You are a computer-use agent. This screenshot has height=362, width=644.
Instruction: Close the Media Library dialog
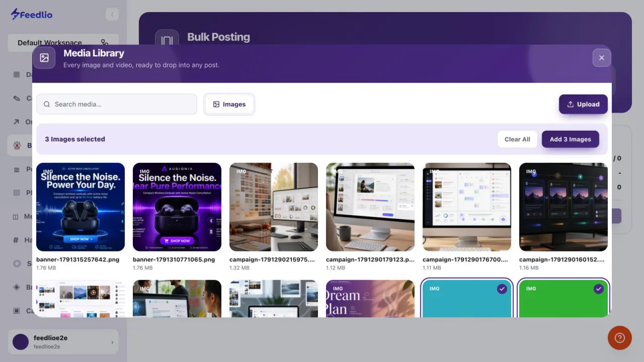pos(602,58)
